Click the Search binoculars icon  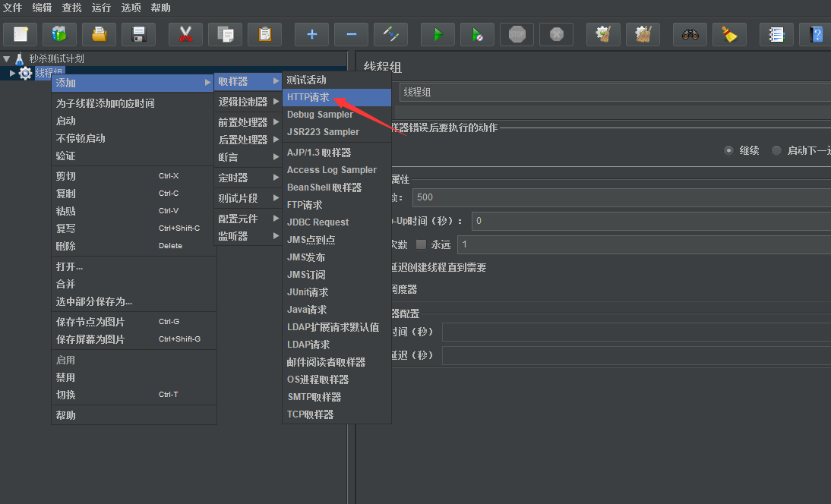pyautogui.click(x=690, y=34)
